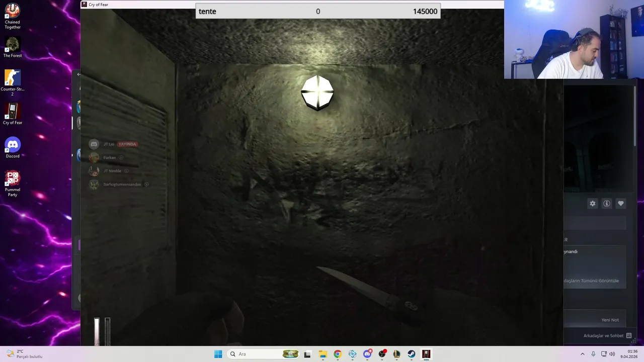Open Discord from the taskbar
Image resolution: width=644 pixels, height=362 pixels.
(x=367, y=354)
